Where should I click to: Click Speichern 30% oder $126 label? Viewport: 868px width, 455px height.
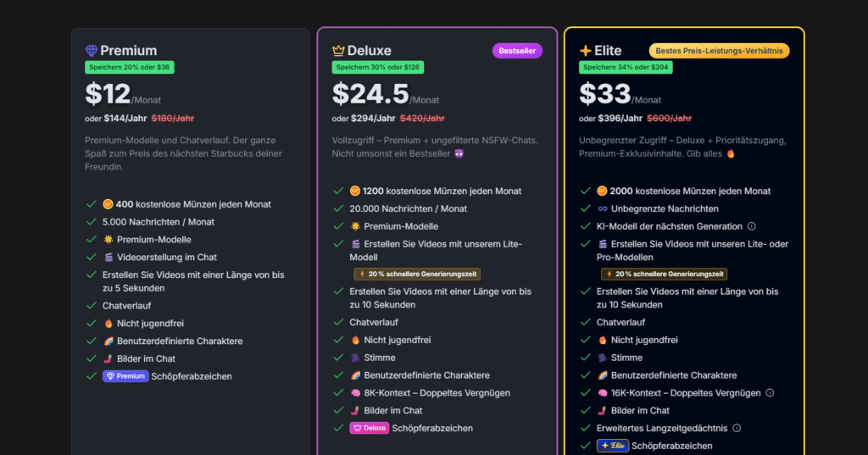pos(377,68)
